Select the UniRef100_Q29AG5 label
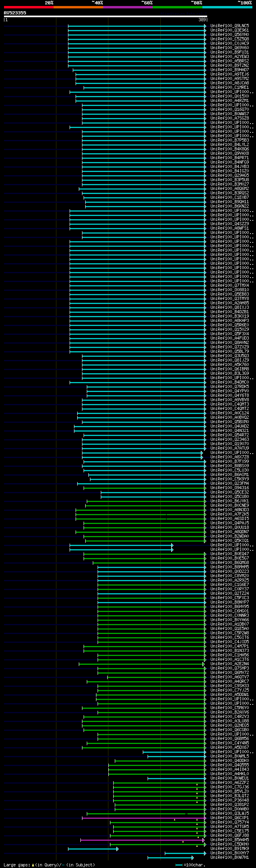This screenshot has width=256, height=868. (x=230, y=176)
